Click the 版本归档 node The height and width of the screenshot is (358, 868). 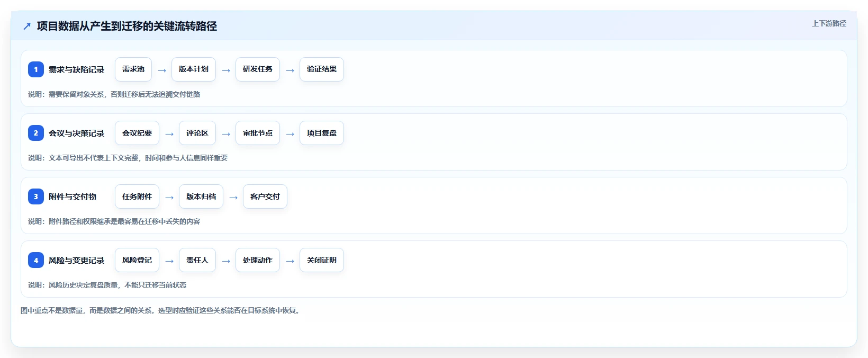click(201, 196)
